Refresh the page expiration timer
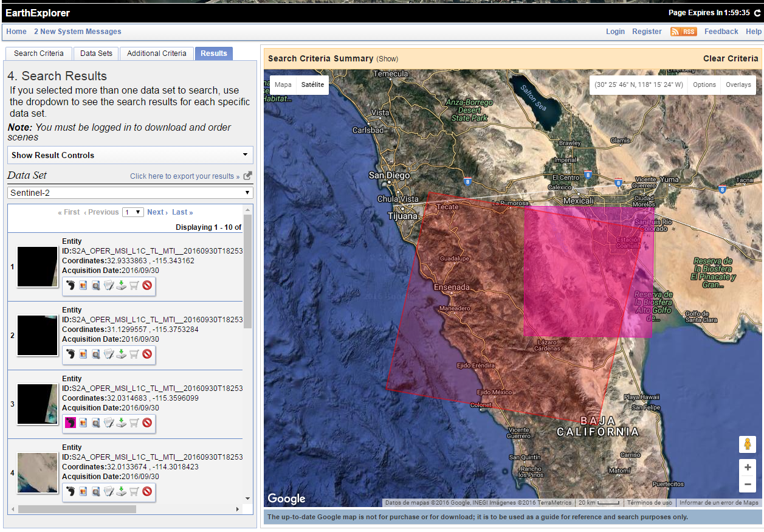The image size is (764, 532). (757, 13)
